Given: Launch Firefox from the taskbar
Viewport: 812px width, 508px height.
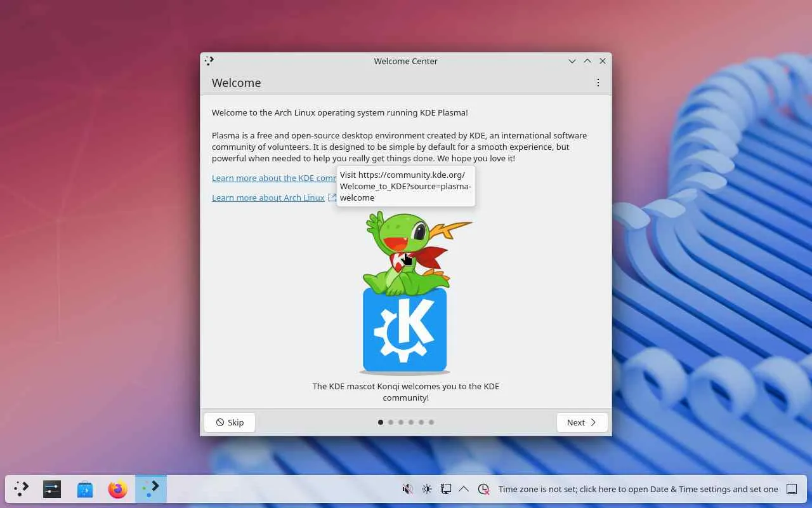Looking at the screenshot, I should point(117,489).
